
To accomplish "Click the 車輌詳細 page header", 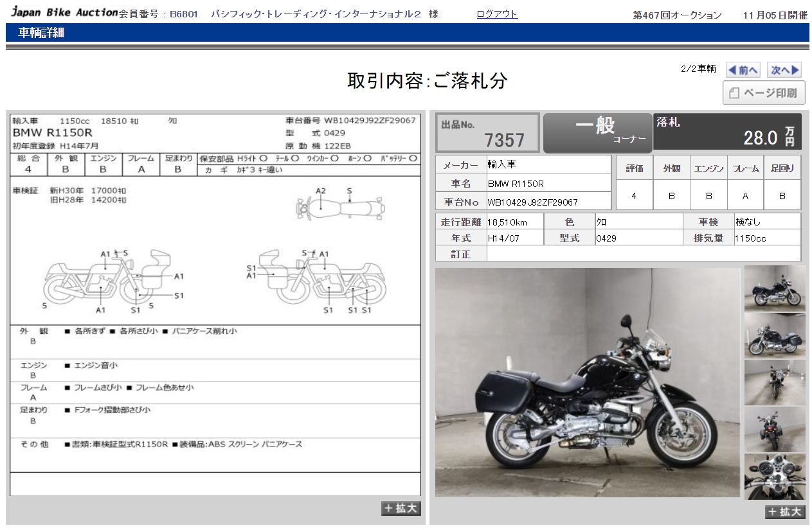I will point(41,33).
